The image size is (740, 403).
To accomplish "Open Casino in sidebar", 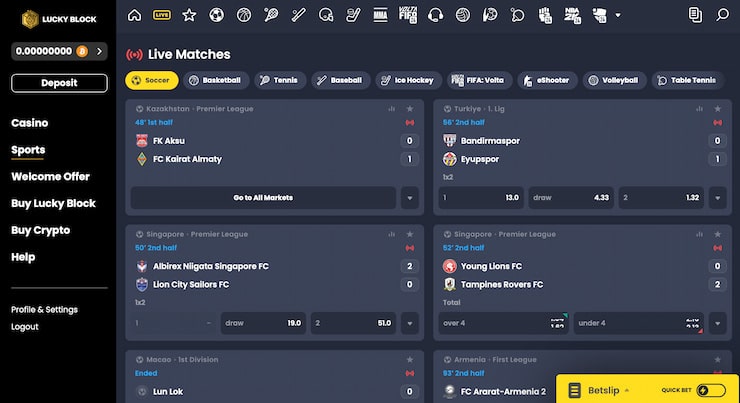I will coord(30,123).
